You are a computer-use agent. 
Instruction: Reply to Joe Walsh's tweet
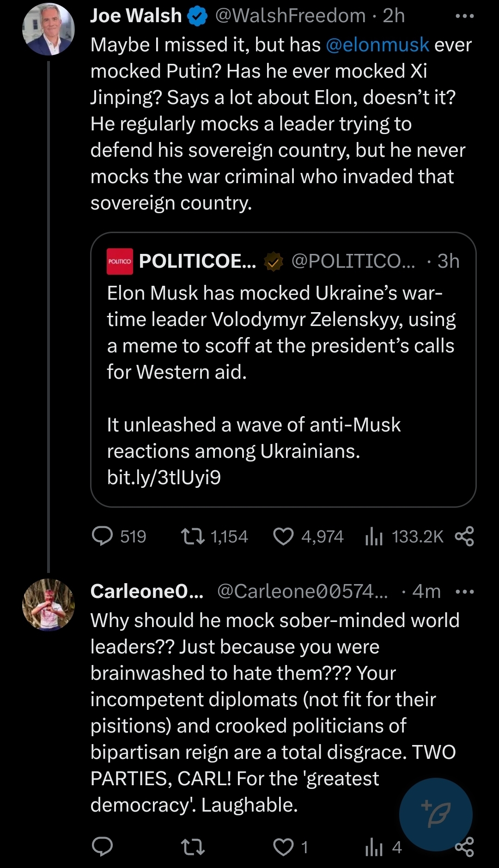103,536
